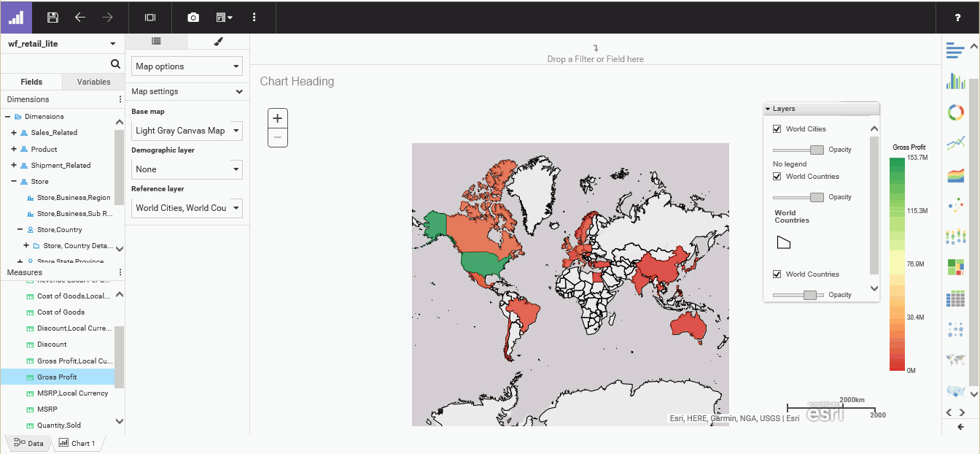Screen dimensions: 980x454
Task: Switch to the Variables tab
Action: coord(93,82)
